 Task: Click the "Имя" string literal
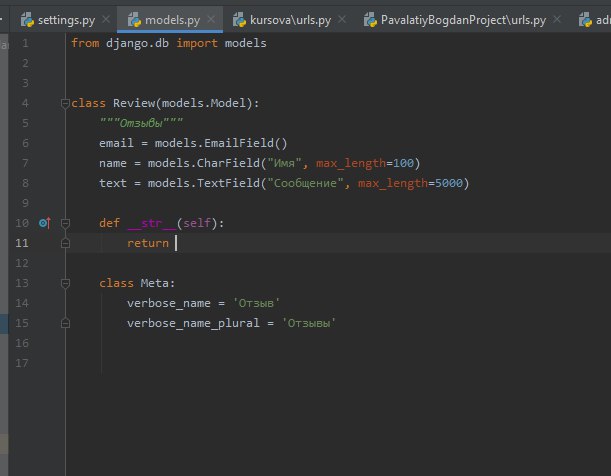pos(284,163)
